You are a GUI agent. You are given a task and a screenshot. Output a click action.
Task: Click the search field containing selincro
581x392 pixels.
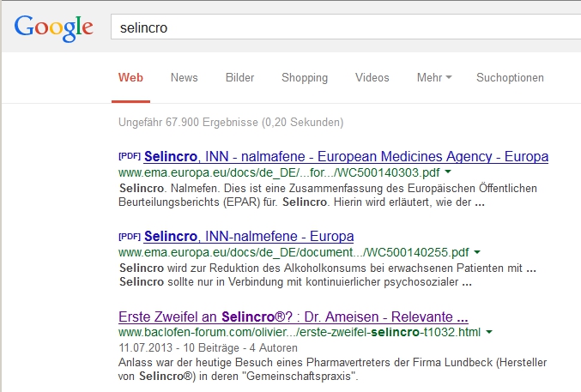(x=343, y=27)
